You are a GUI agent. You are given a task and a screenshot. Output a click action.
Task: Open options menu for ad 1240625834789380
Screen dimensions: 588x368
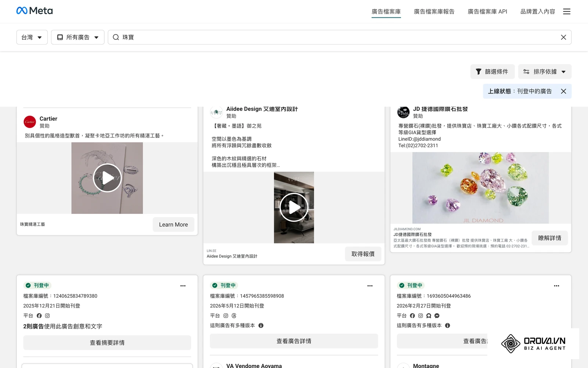pyautogui.click(x=183, y=286)
